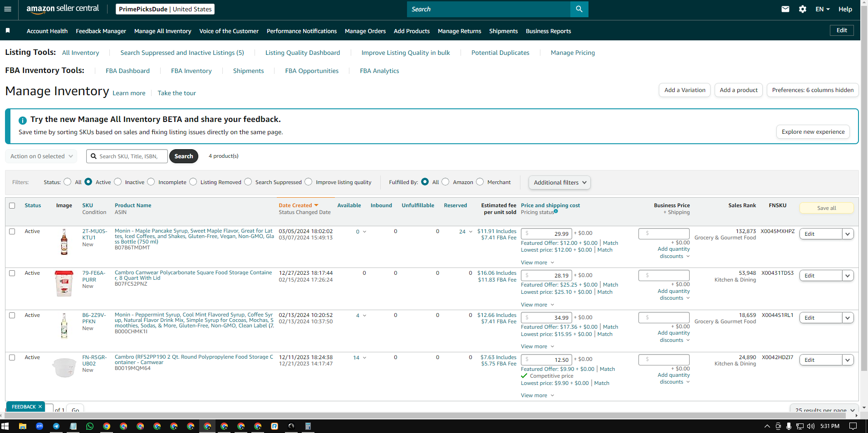868x433 pixels.
Task: Expand Available 14 chevron for Cambro 2 Qt
Action: (x=364, y=358)
